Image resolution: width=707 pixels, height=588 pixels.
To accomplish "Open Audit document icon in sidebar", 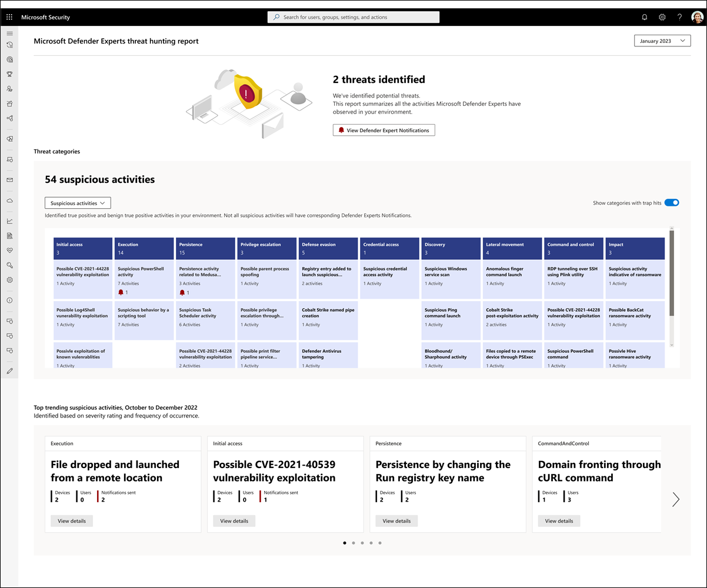I will 9,236.
